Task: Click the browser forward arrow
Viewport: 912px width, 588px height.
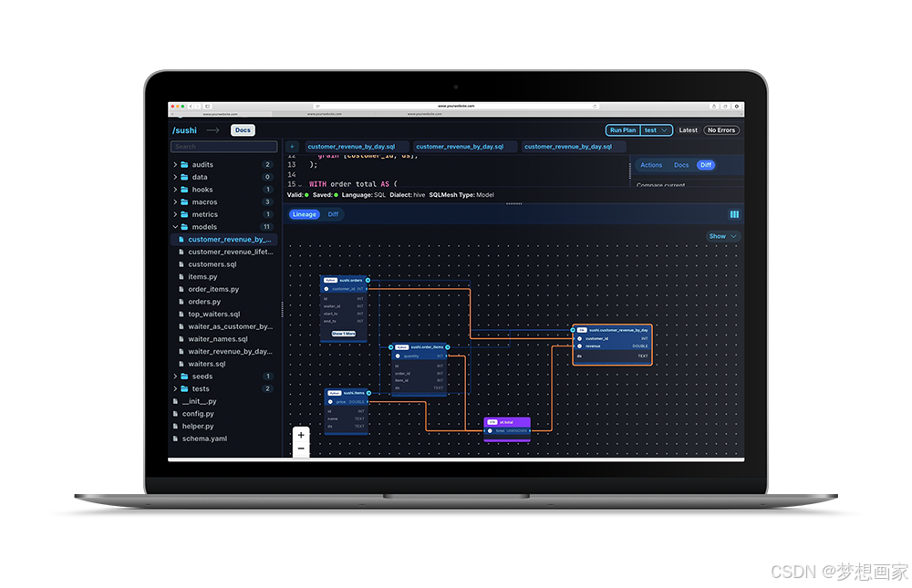Action: pyautogui.click(x=197, y=107)
